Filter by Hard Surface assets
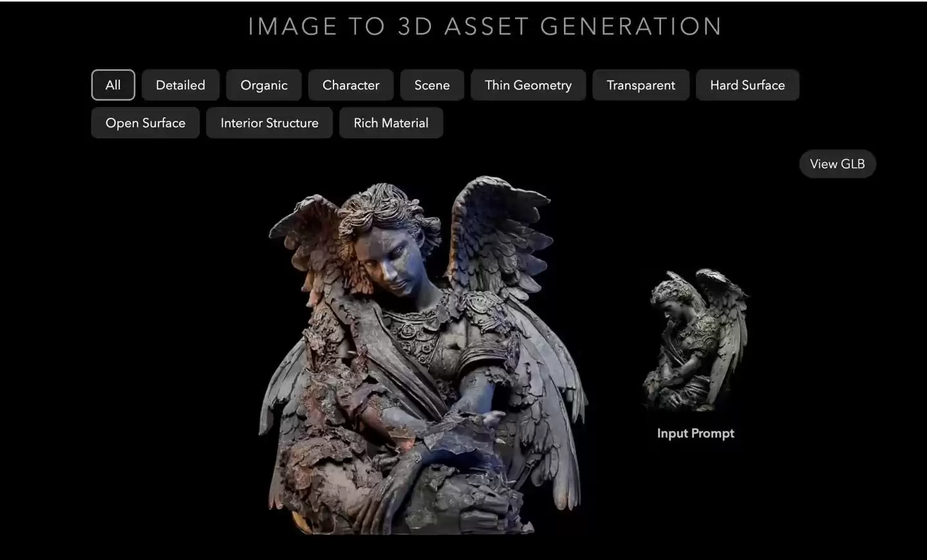 click(x=747, y=85)
